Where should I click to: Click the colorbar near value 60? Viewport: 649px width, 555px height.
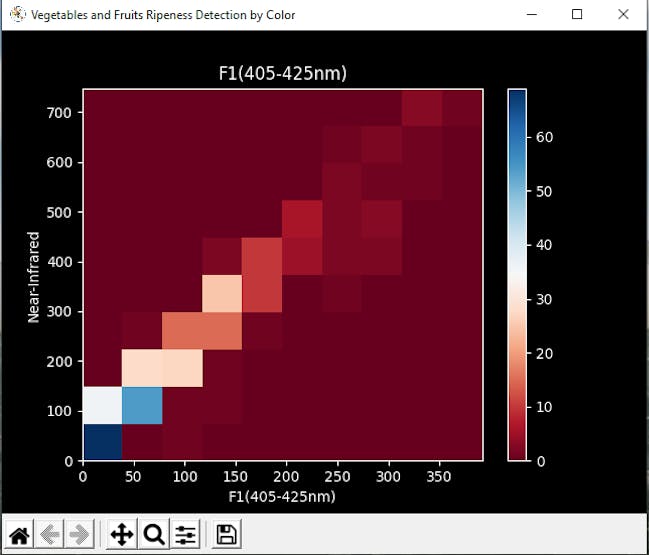(517, 137)
